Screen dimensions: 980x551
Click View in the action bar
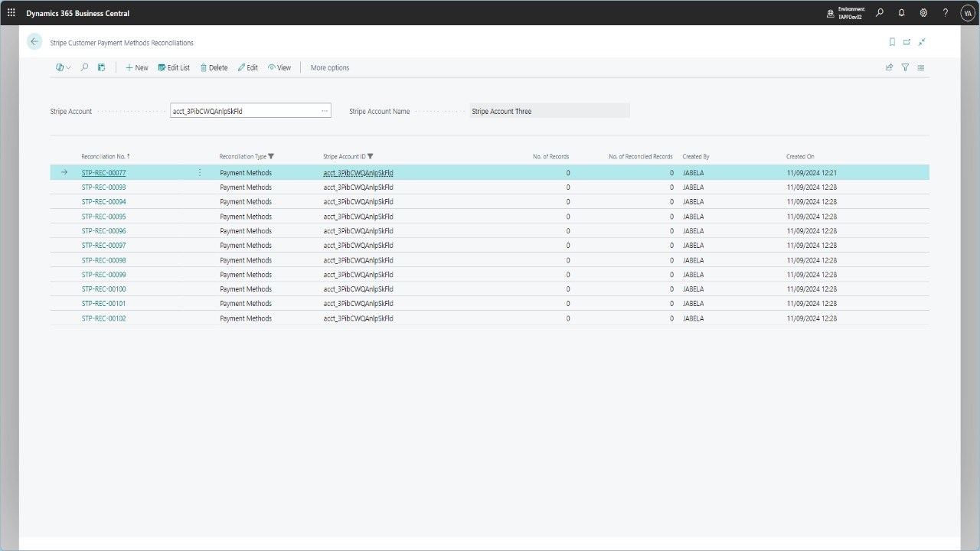[x=279, y=67]
